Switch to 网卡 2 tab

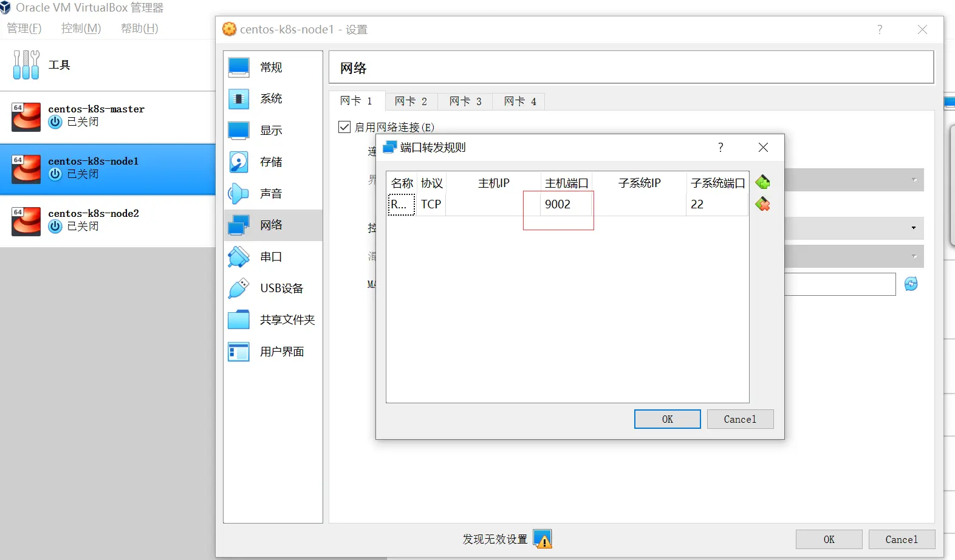click(411, 101)
